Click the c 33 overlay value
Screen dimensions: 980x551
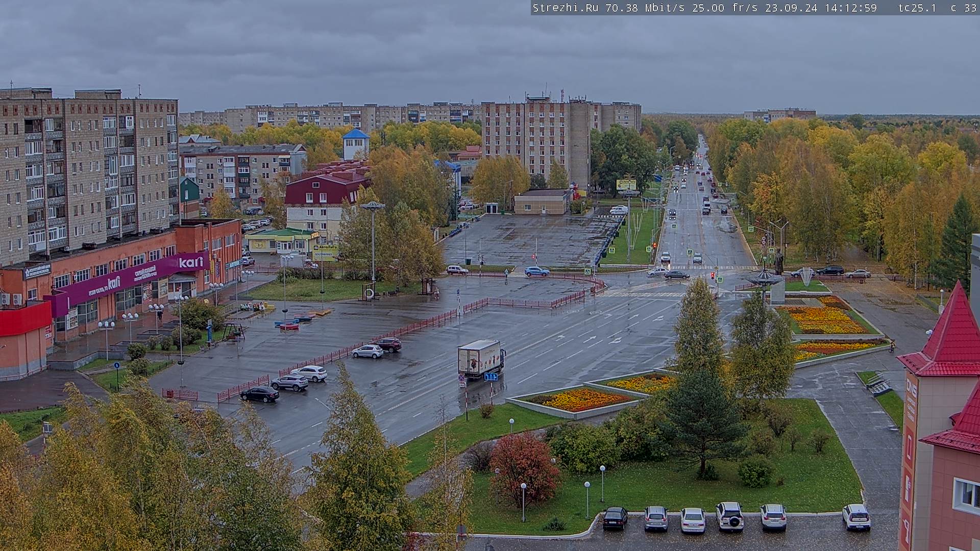(964, 8)
